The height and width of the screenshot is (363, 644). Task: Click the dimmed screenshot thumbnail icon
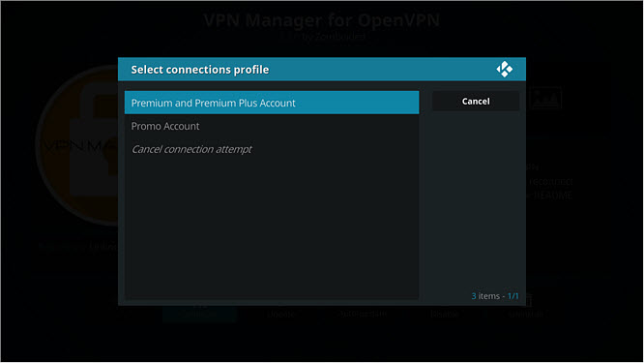pyautogui.click(x=545, y=99)
